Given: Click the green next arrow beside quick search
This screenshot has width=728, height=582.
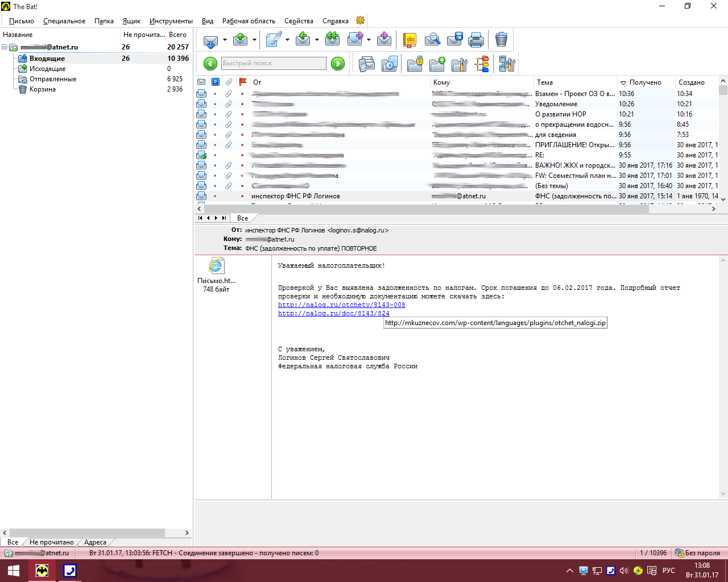Looking at the screenshot, I should pos(338,64).
